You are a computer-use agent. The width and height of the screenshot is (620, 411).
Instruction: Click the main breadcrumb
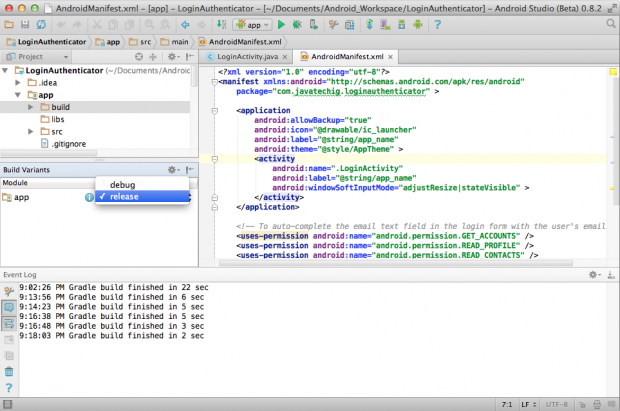tap(174, 42)
